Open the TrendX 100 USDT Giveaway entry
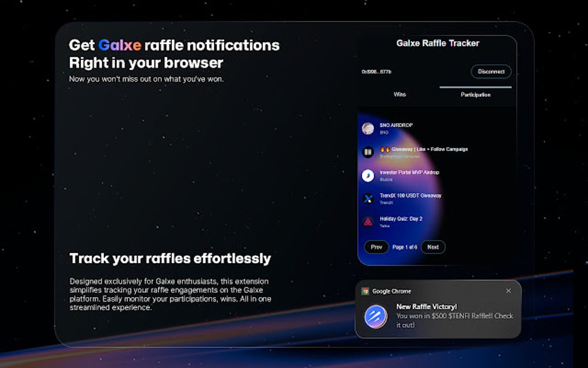 pos(412,197)
